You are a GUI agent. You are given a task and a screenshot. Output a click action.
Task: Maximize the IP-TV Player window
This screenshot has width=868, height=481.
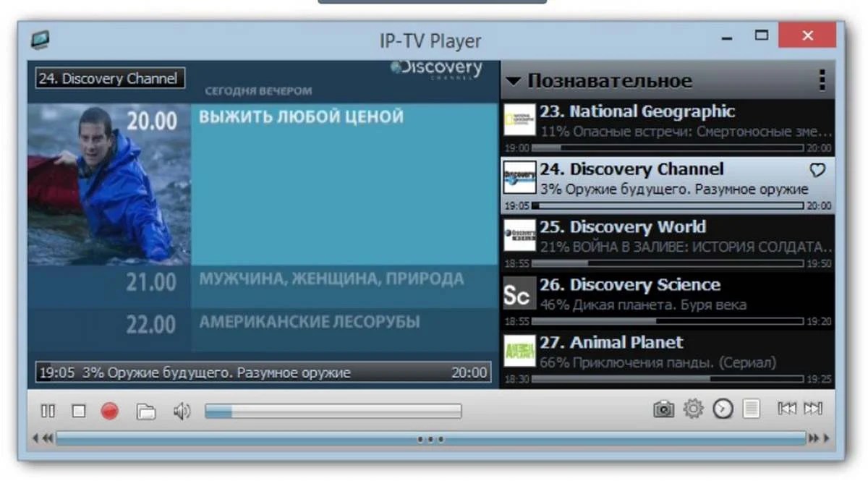pyautogui.click(x=761, y=35)
